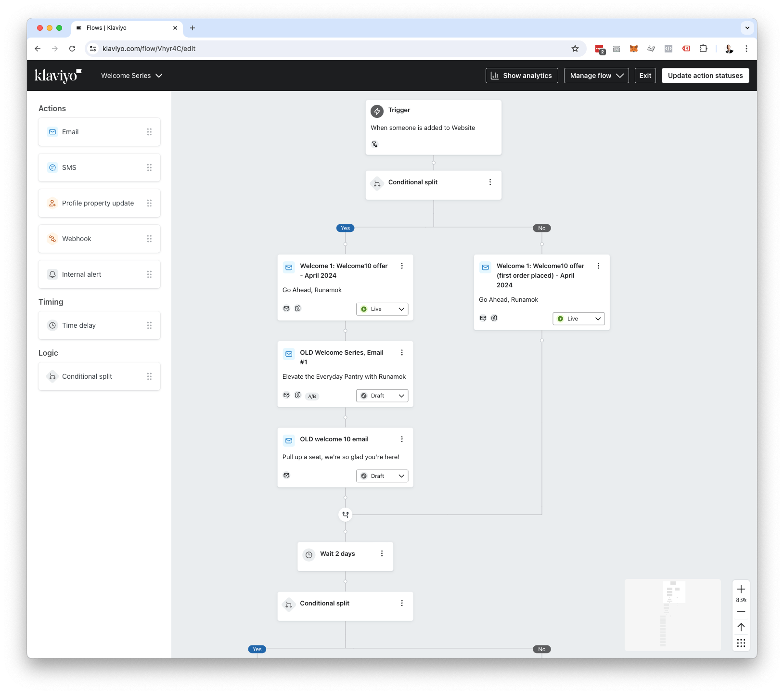
Task: Show flow analytics
Action: coord(522,76)
